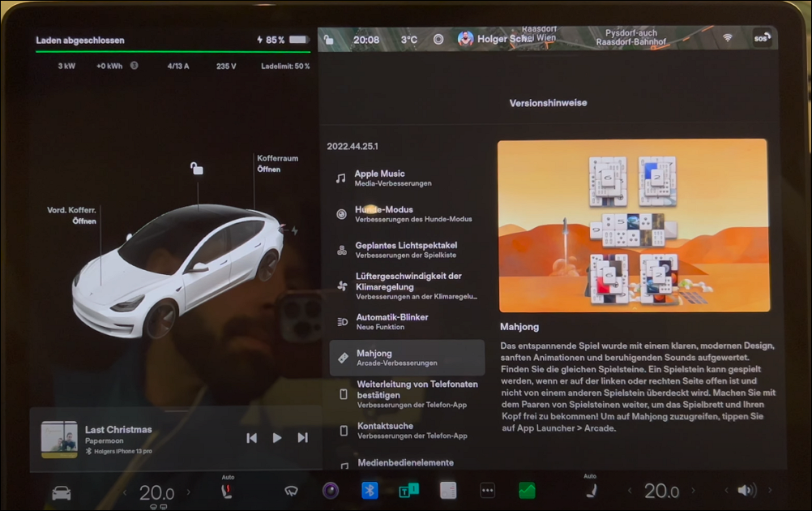
Task: Launch the purple camera app icon
Action: point(331,490)
